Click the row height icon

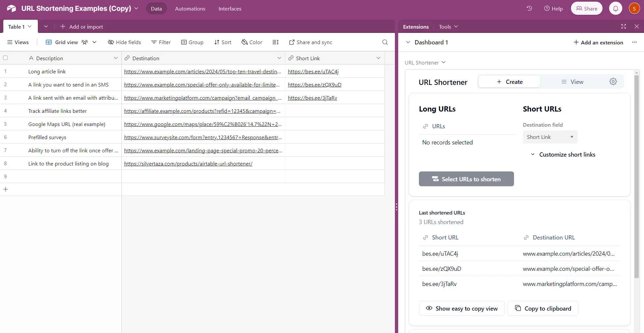pyautogui.click(x=275, y=42)
